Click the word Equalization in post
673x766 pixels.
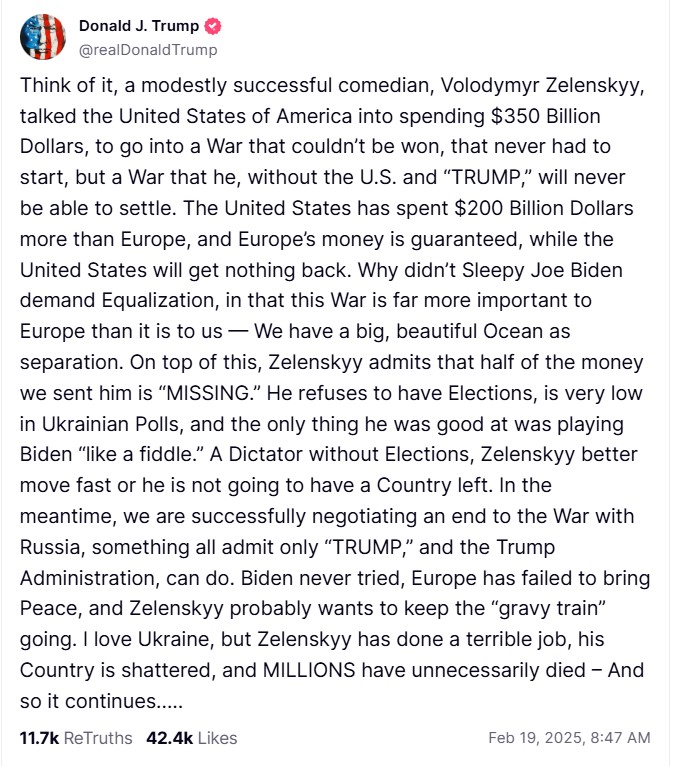(158, 300)
